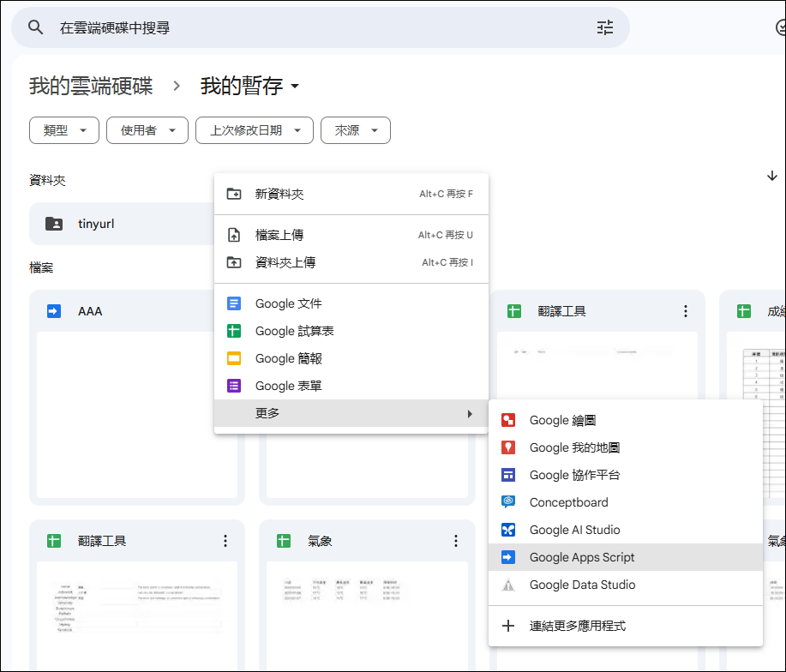Image resolution: width=786 pixels, height=672 pixels.
Task: Open the 上次修改日期 filter dropdown
Action: click(255, 130)
